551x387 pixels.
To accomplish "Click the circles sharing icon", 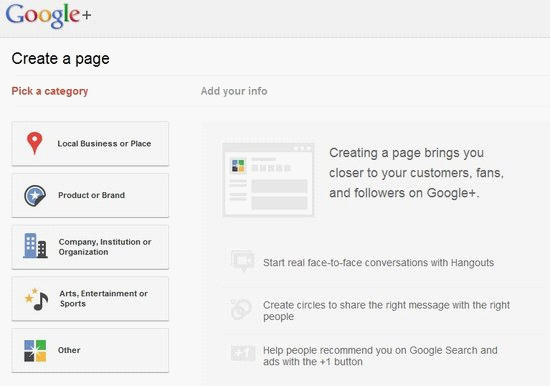I will (x=241, y=309).
